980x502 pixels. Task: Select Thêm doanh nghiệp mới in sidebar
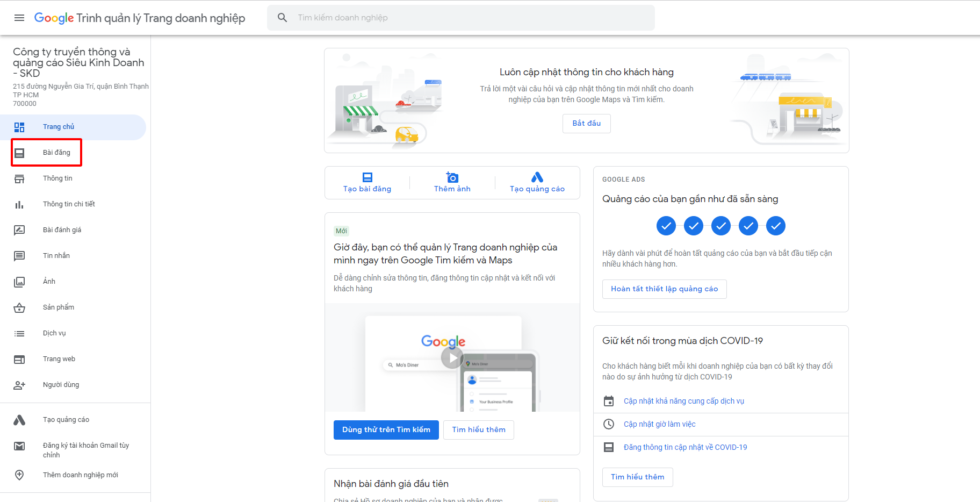point(73,476)
